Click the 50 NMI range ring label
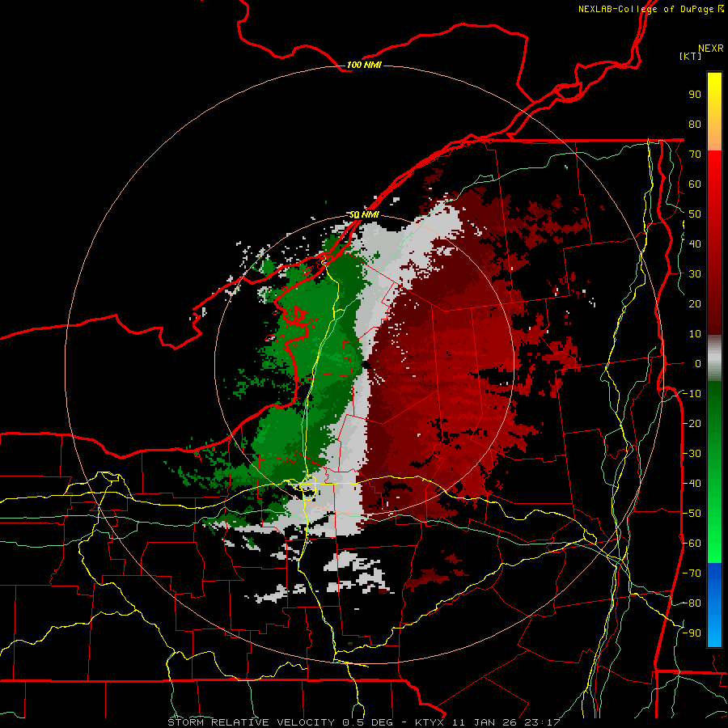The image size is (728, 728). pyautogui.click(x=364, y=215)
